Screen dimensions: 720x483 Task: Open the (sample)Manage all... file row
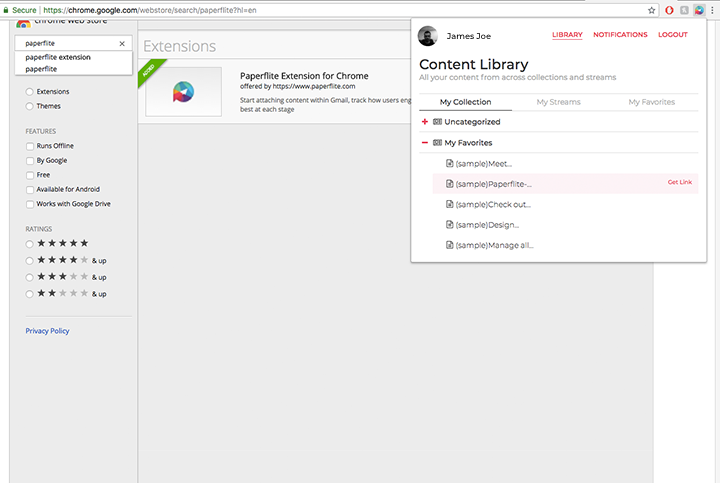pos(565,245)
